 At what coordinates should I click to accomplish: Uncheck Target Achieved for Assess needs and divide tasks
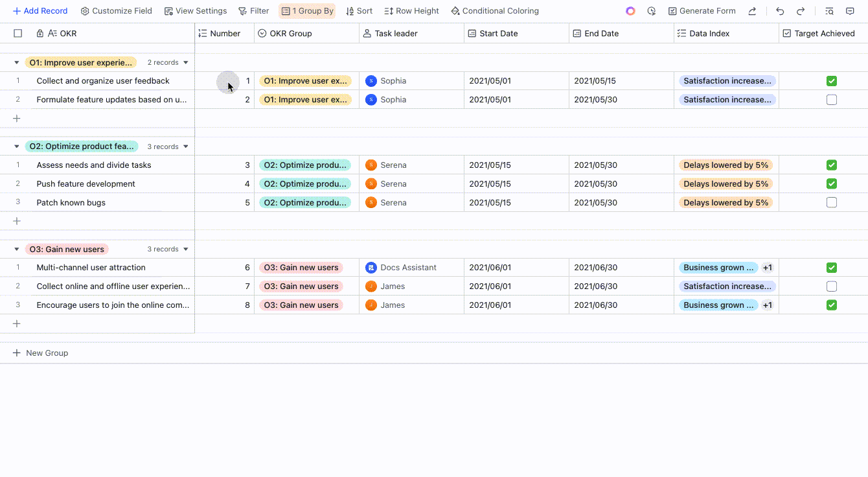pos(832,165)
